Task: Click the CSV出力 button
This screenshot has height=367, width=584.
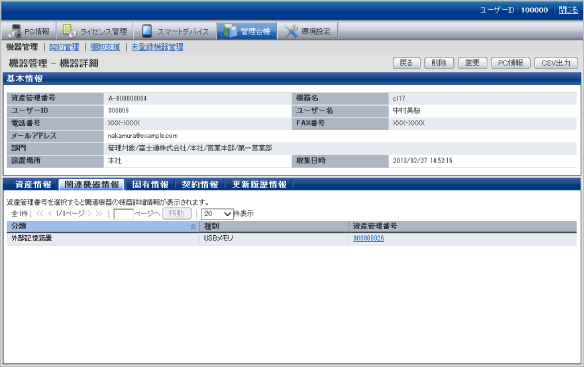Action: tap(556, 63)
